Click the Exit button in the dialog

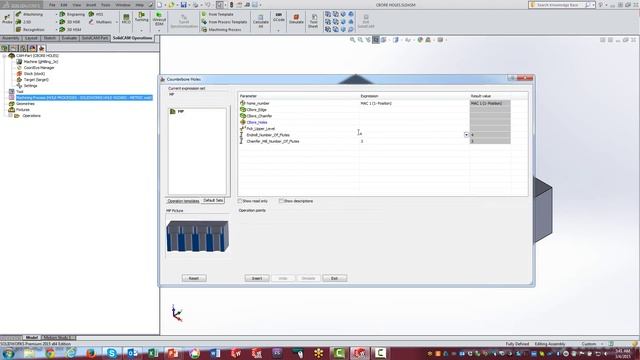point(334,278)
